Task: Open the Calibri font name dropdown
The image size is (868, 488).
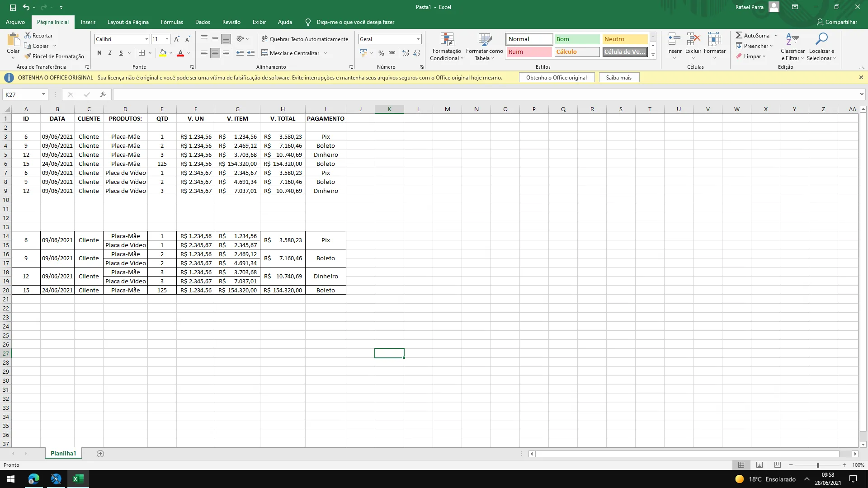Action: pos(146,39)
